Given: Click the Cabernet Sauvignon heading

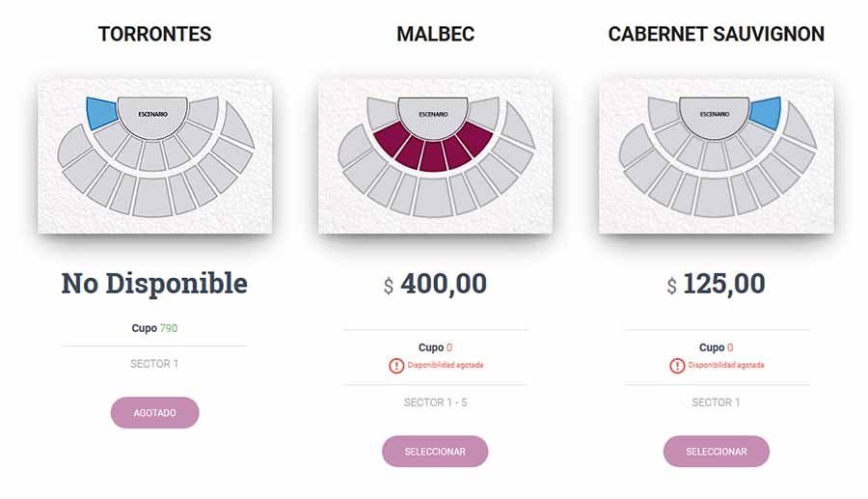Looking at the screenshot, I should pyautogui.click(x=716, y=35).
